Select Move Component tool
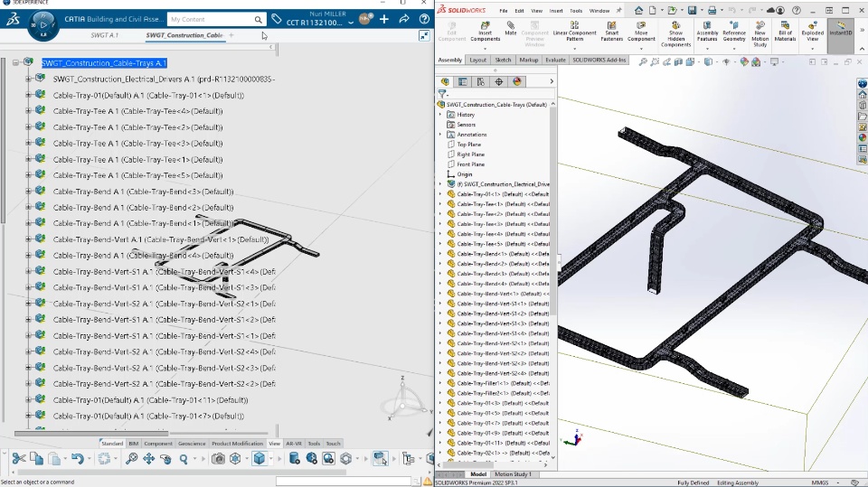The width and height of the screenshot is (868, 487). (641, 32)
